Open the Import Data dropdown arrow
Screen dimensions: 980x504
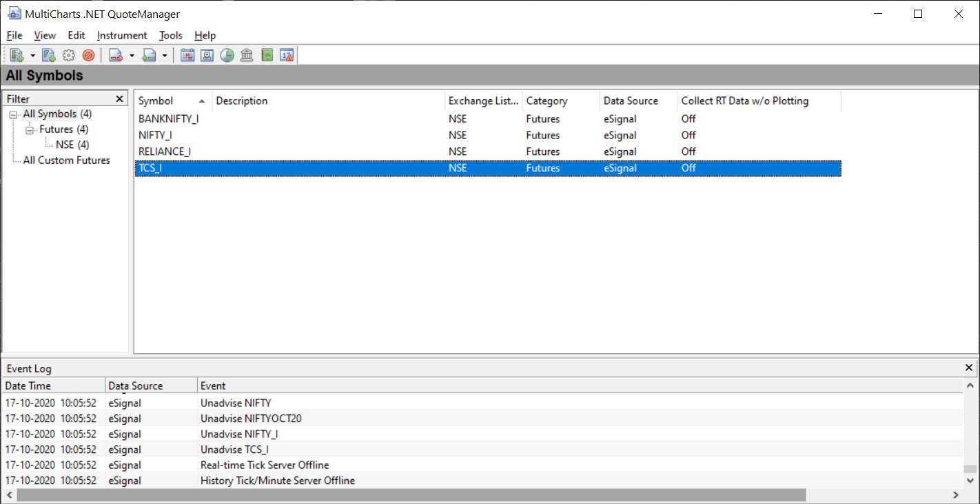pyautogui.click(x=132, y=56)
